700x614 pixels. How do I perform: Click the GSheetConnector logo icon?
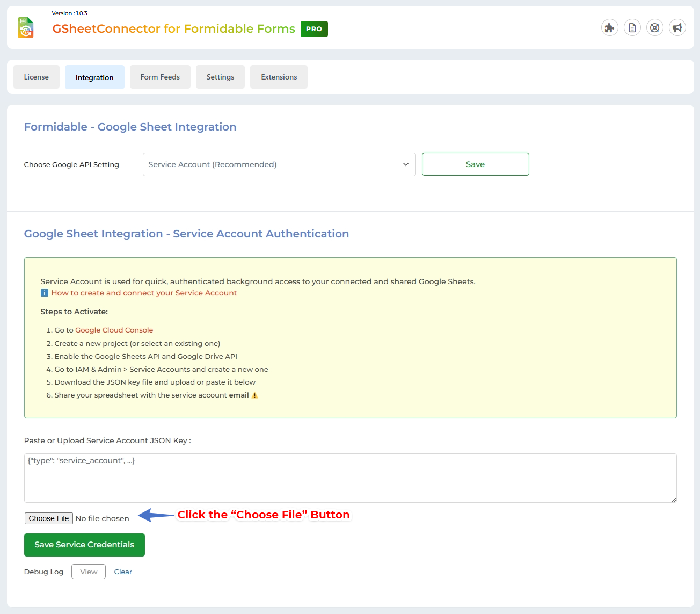coord(25,27)
